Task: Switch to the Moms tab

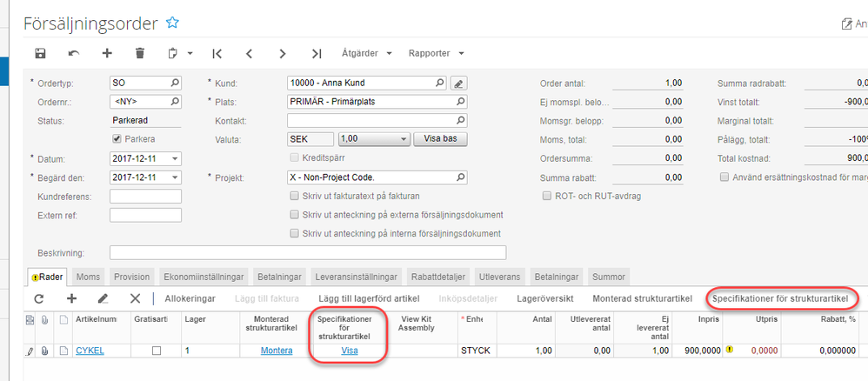Action: coord(89,277)
